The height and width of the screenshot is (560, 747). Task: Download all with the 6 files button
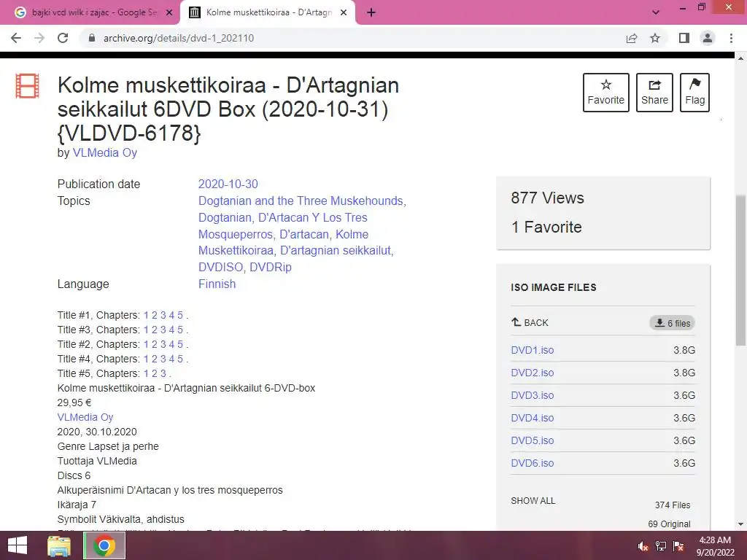tap(672, 323)
